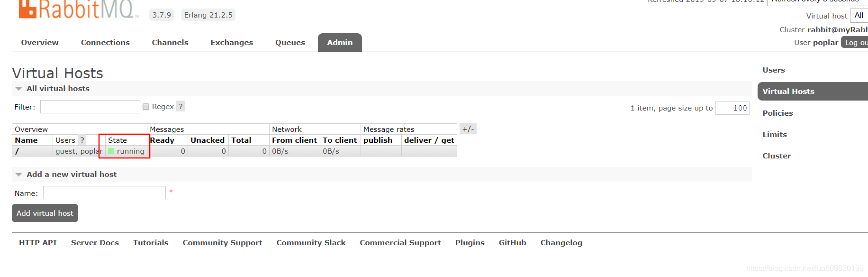Viewport: 868px width, 277px height.
Task: Open the Virtual host selector showing All
Action: [859, 16]
